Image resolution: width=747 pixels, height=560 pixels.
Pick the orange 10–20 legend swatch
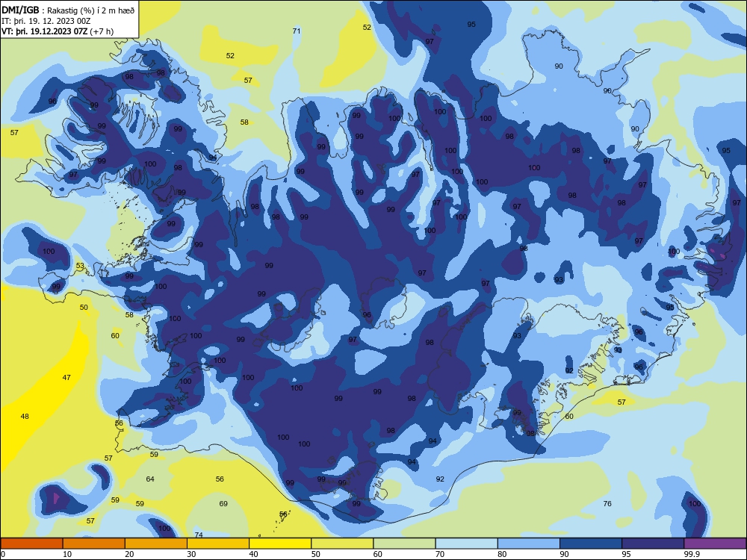[x=94, y=544]
